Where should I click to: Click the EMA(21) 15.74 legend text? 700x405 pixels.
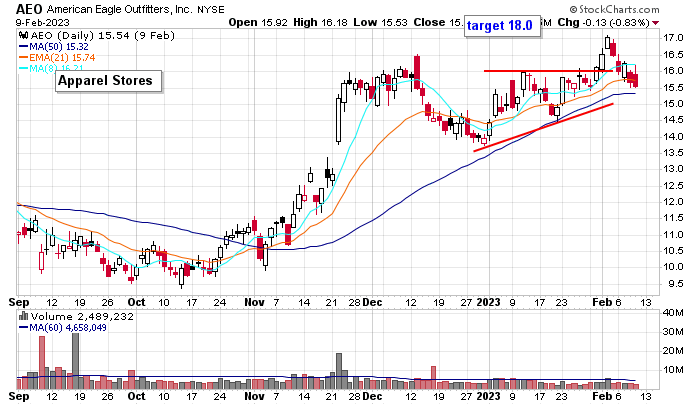(x=62, y=57)
